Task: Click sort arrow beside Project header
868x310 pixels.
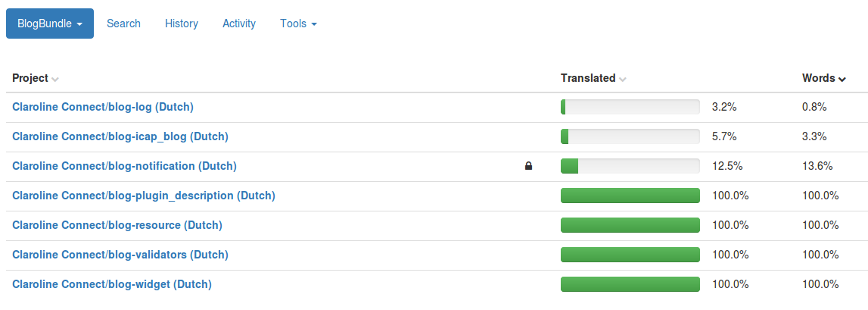Action: (54, 80)
